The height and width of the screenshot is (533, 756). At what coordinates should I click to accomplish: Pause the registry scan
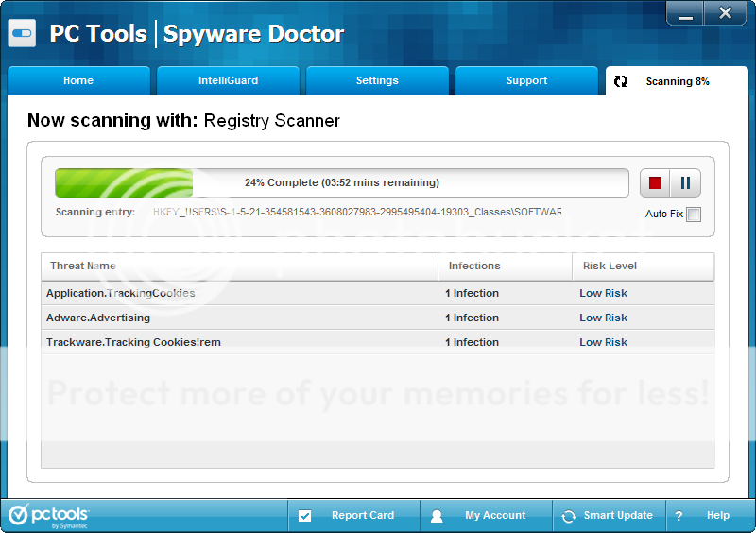[x=685, y=183]
